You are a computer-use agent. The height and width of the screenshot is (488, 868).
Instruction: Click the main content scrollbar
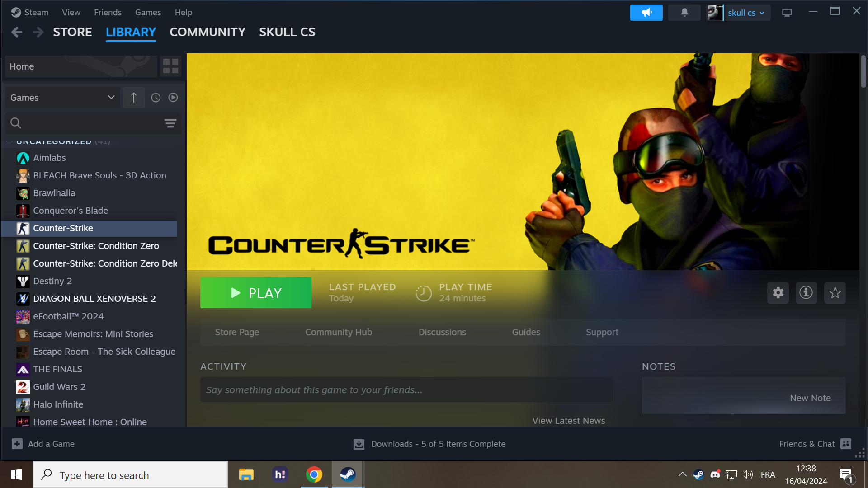click(x=863, y=72)
